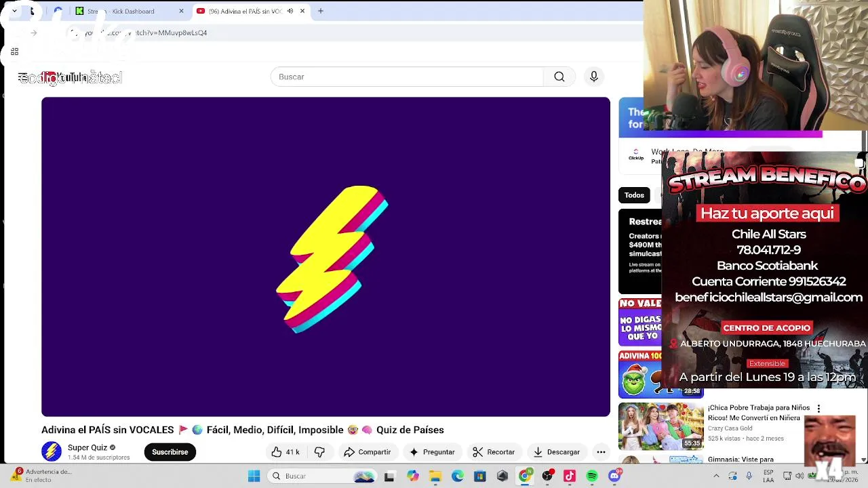The width and height of the screenshot is (868, 488).
Task: Open the apps grid in bookmarks bar
Action: coord(14,52)
